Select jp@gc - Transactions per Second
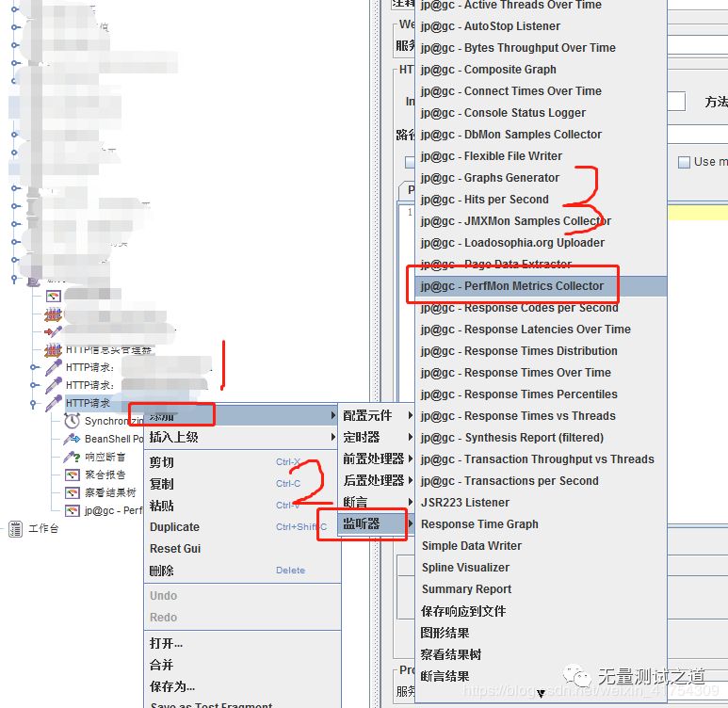The image size is (728, 708). (x=541, y=480)
